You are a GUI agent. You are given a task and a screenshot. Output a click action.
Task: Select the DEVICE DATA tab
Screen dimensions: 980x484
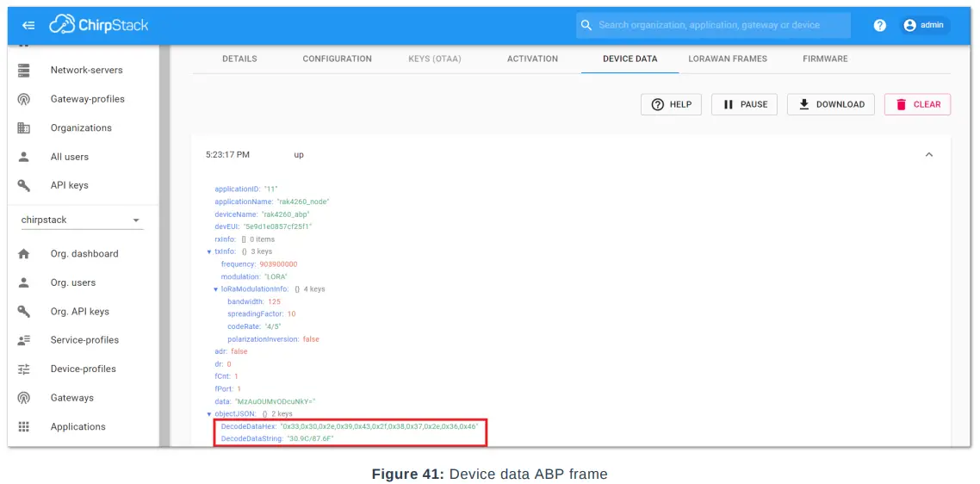tap(630, 59)
